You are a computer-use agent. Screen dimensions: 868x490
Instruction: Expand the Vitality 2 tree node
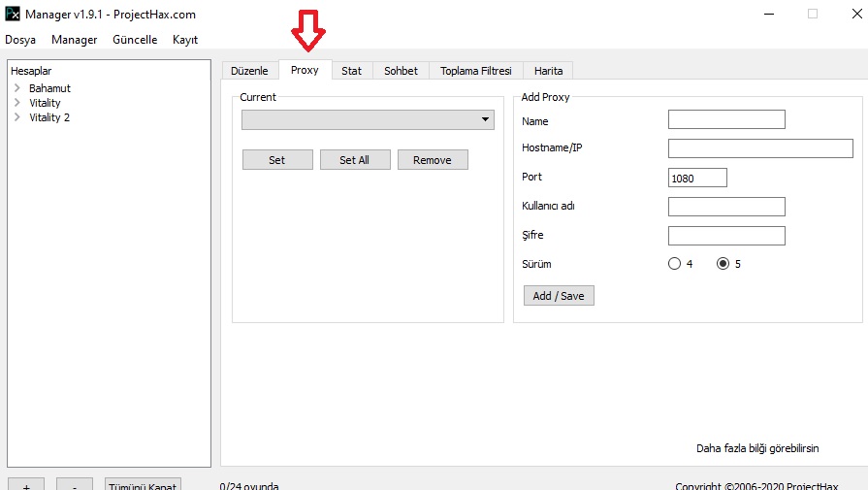point(17,117)
